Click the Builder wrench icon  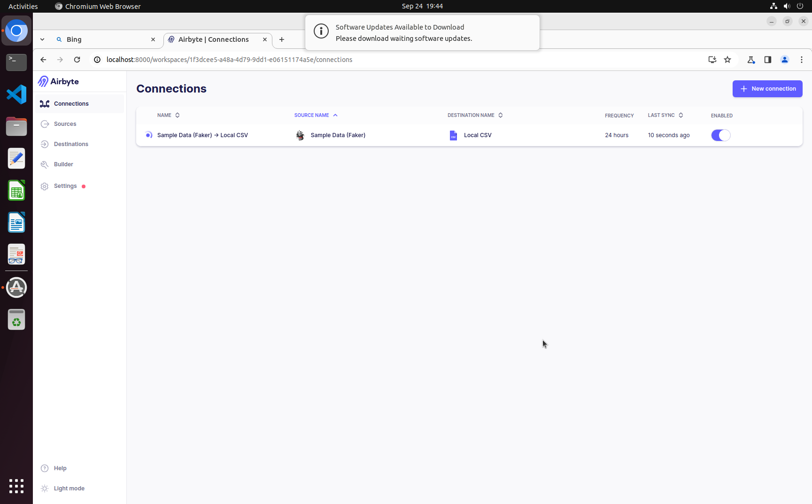click(45, 164)
